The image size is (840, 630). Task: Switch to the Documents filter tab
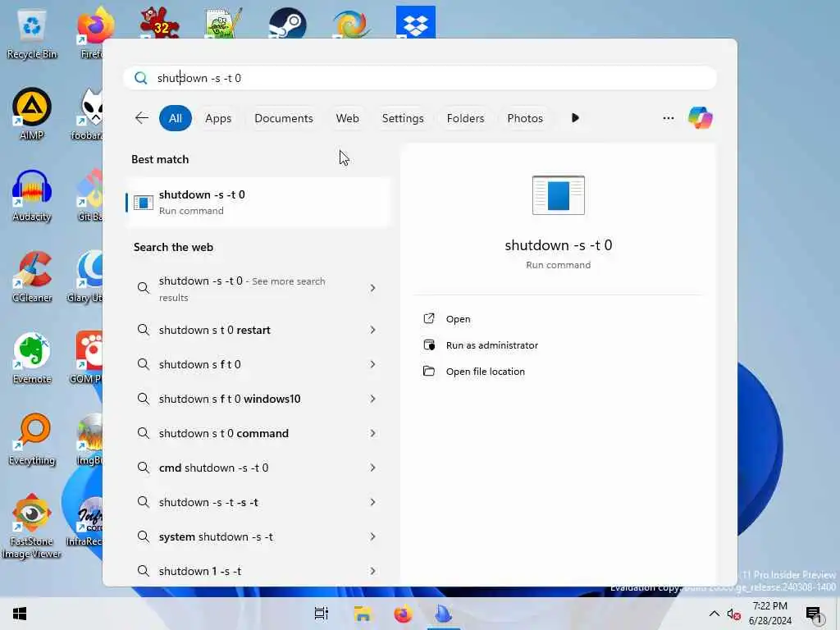pyautogui.click(x=283, y=118)
